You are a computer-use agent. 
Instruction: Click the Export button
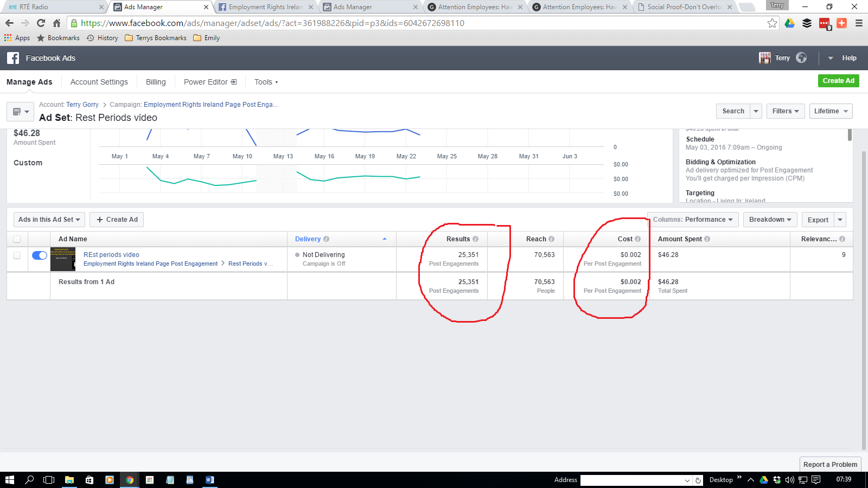pyautogui.click(x=818, y=220)
